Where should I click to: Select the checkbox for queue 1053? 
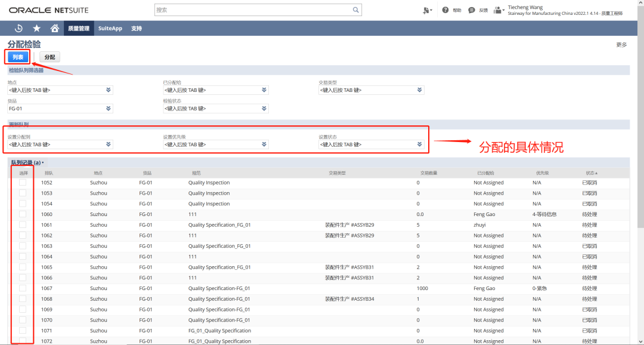23,193
